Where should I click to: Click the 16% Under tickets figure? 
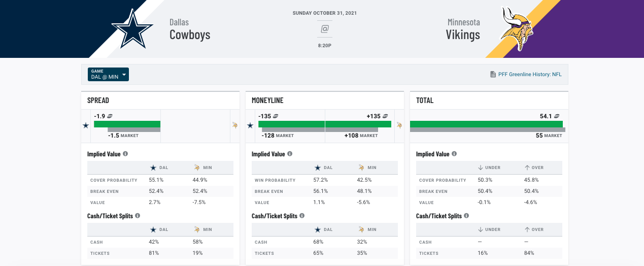[483, 253]
